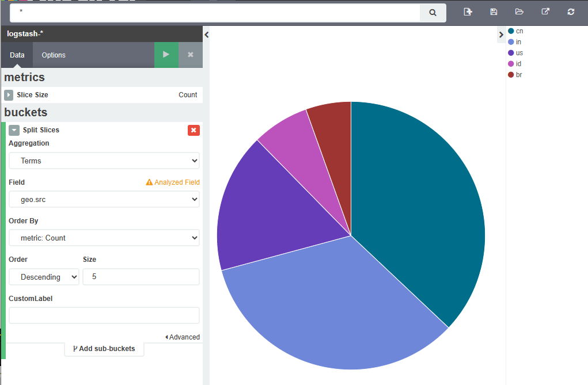Open a saved visualization using the folder icon
The image size is (588, 385).
pyautogui.click(x=519, y=12)
